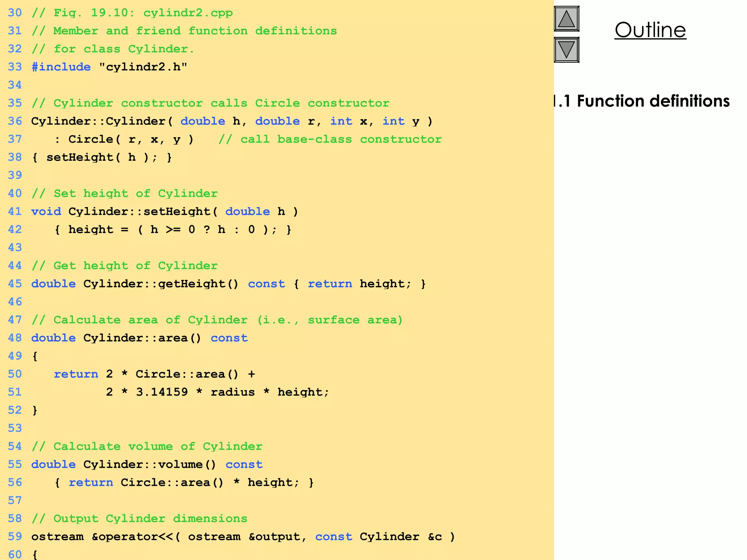Click comment about Cylinder constructor calls Circle constructor
The height and width of the screenshot is (560, 747).
point(210,103)
